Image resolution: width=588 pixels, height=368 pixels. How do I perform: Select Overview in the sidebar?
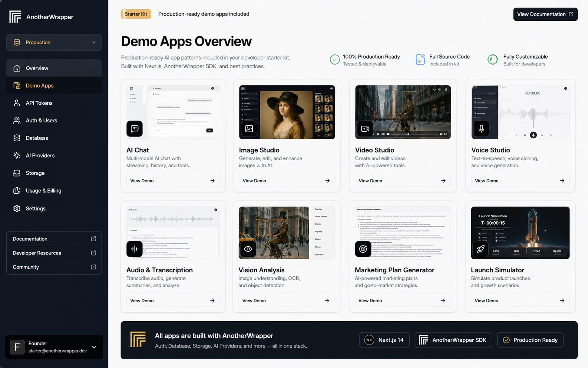coord(54,68)
